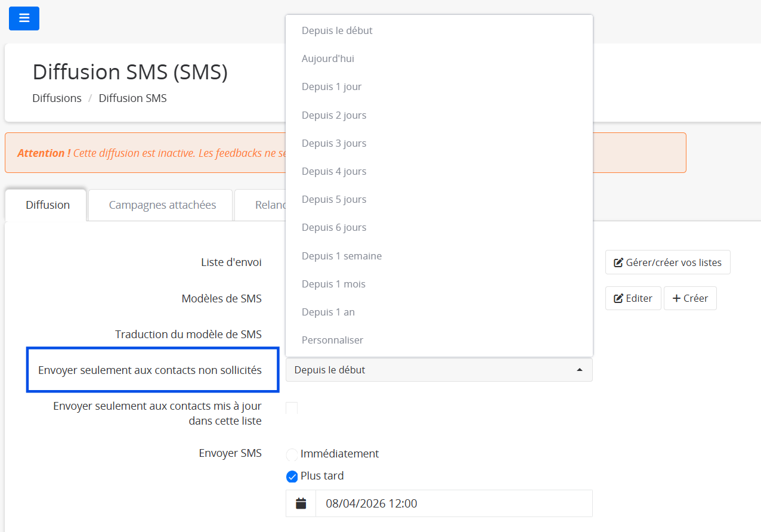Choose 'Depuis 1 an' option

point(328,312)
